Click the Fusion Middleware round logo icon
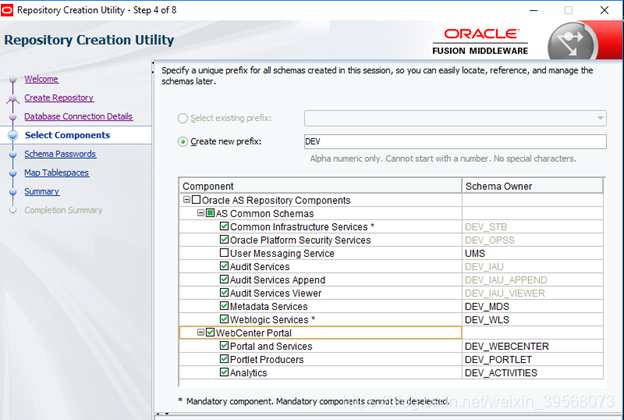This screenshot has width=624, height=420. pos(571,43)
